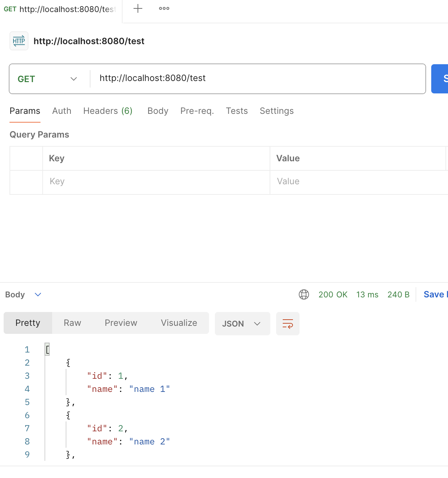The width and height of the screenshot is (448, 478).
Task: Select the Raw response view
Action: click(x=72, y=323)
